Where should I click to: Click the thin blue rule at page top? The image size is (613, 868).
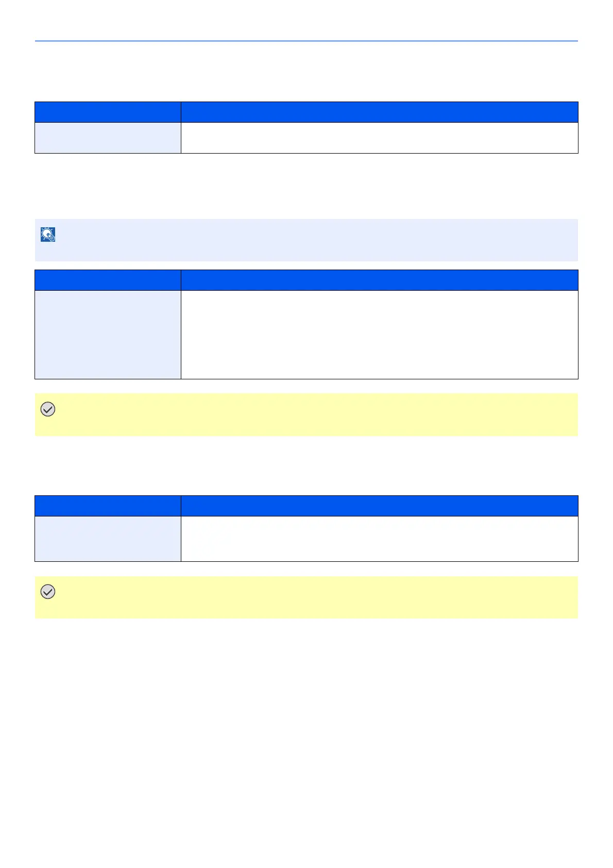click(306, 41)
